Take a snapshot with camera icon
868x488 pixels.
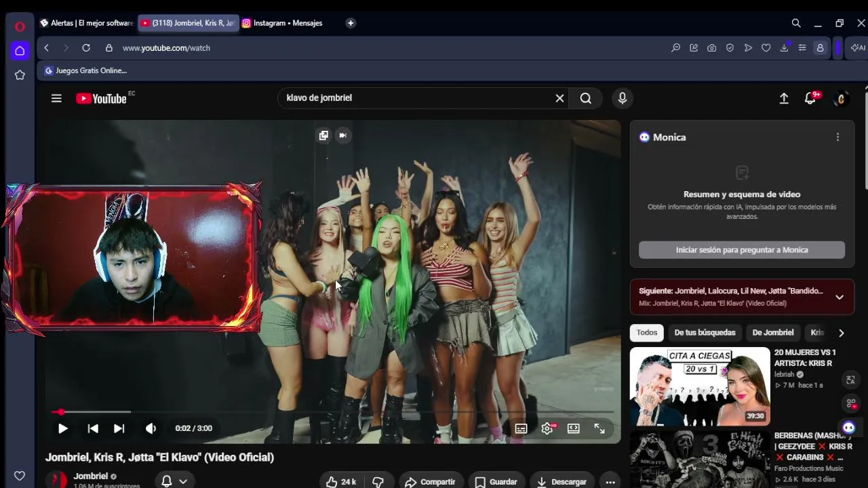(711, 48)
